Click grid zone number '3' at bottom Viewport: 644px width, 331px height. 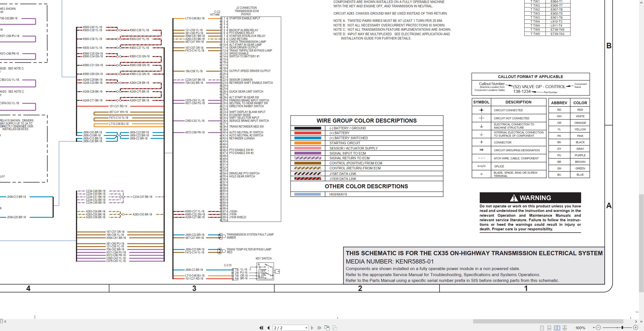(194, 288)
